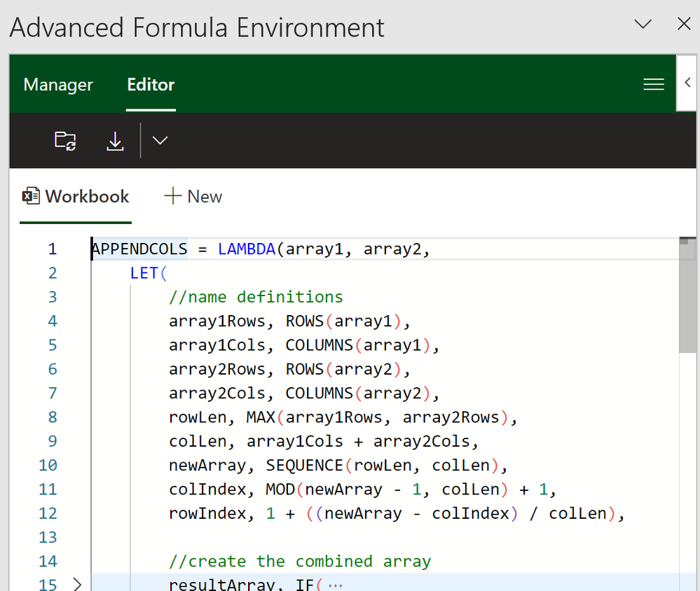The height and width of the screenshot is (591, 700).
Task: Close the Advanced Formula Environment pane
Action: 684,25
